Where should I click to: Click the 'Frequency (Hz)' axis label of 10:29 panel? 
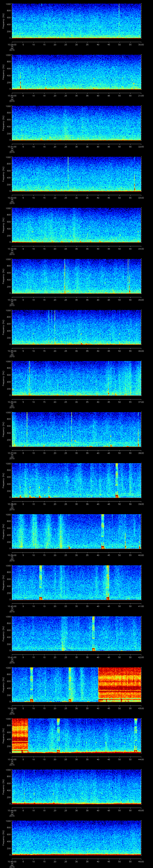coord(3,21)
